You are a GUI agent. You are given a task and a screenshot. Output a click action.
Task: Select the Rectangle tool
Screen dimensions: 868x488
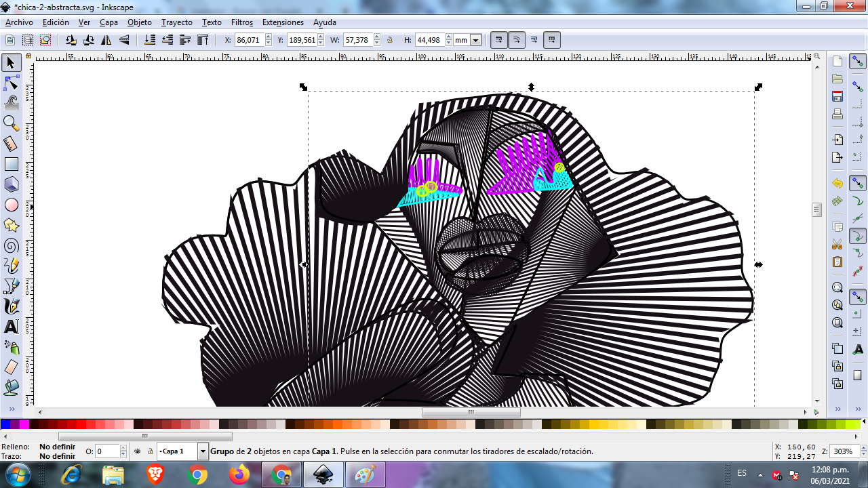pyautogui.click(x=11, y=164)
